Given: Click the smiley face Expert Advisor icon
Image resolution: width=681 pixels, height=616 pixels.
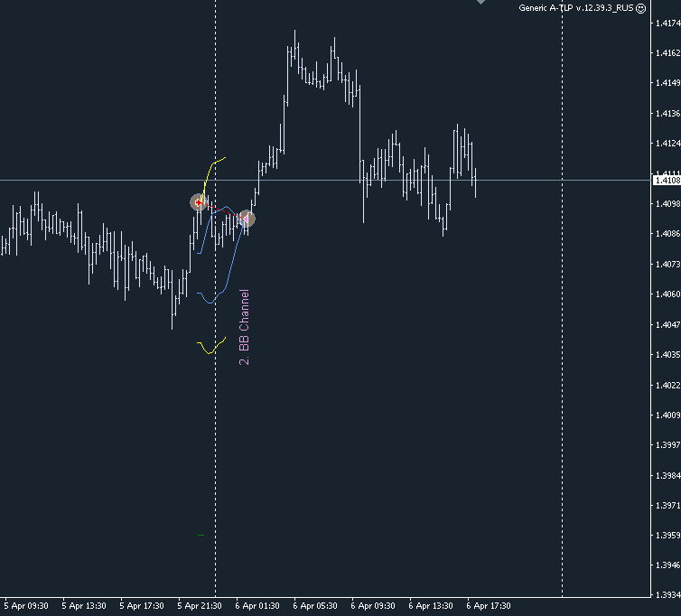Looking at the screenshot, I should (x=640, y=8).
